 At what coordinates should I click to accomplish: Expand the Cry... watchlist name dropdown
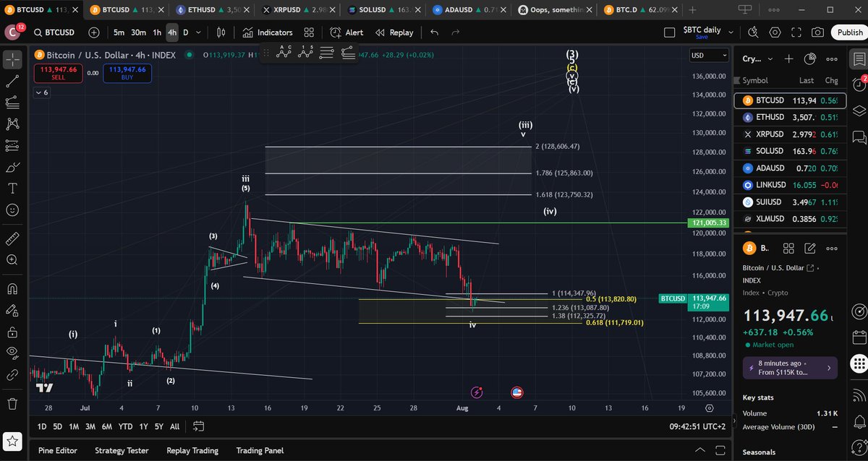click(x=758, y=59)
